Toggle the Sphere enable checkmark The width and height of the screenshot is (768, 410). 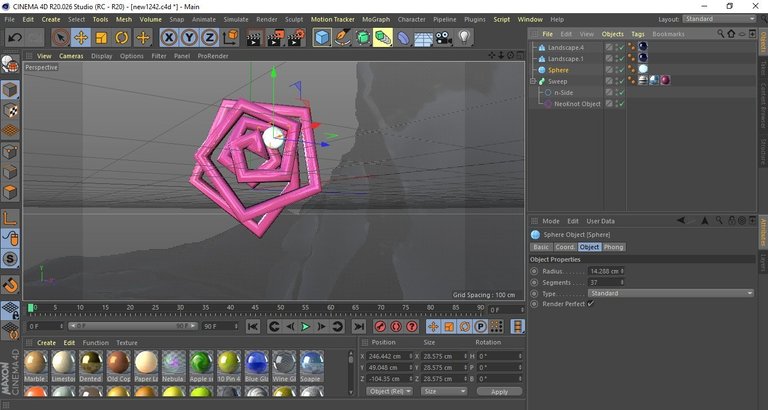click(x=621, y=70)
